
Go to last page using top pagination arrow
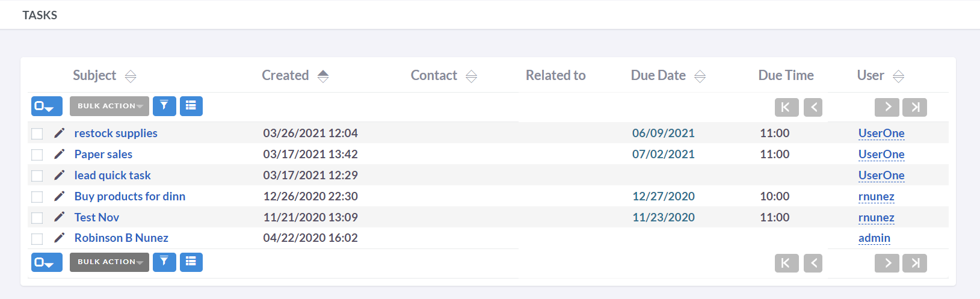pyautogui.click(x=914, y=107)
